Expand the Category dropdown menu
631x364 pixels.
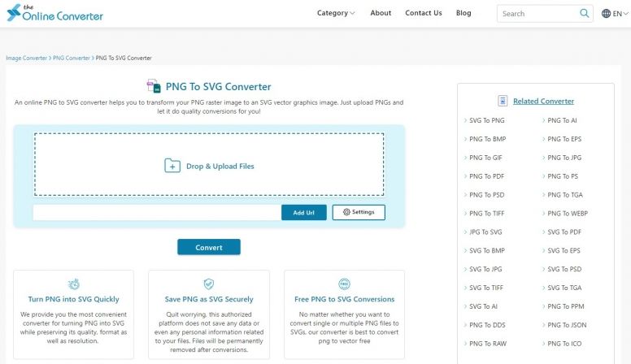[336, 13]
